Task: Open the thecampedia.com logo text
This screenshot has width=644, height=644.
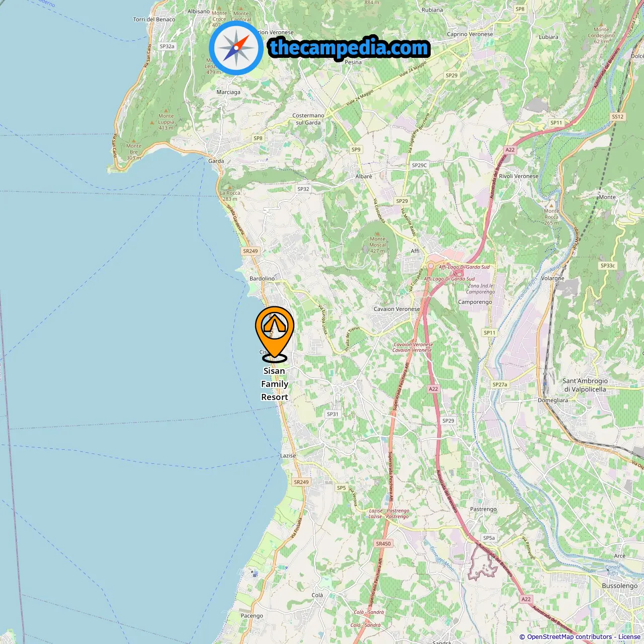Action: (349, 48)
